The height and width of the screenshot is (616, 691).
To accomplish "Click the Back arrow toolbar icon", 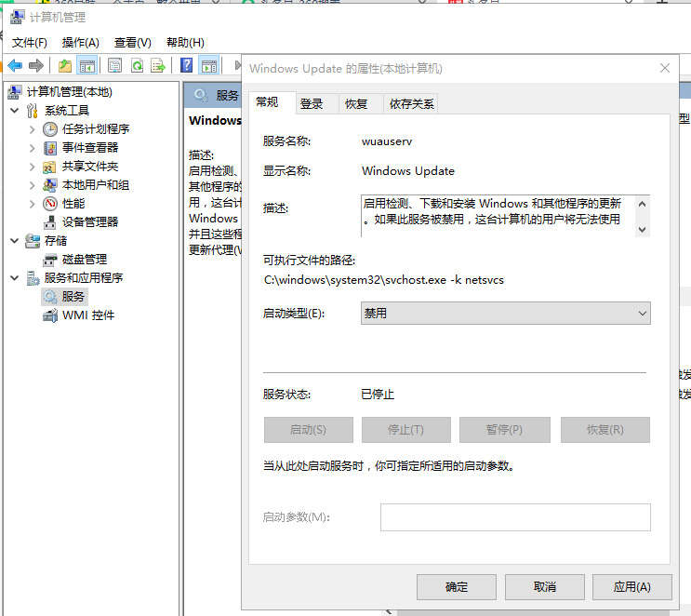I will [x=15, y=66].
